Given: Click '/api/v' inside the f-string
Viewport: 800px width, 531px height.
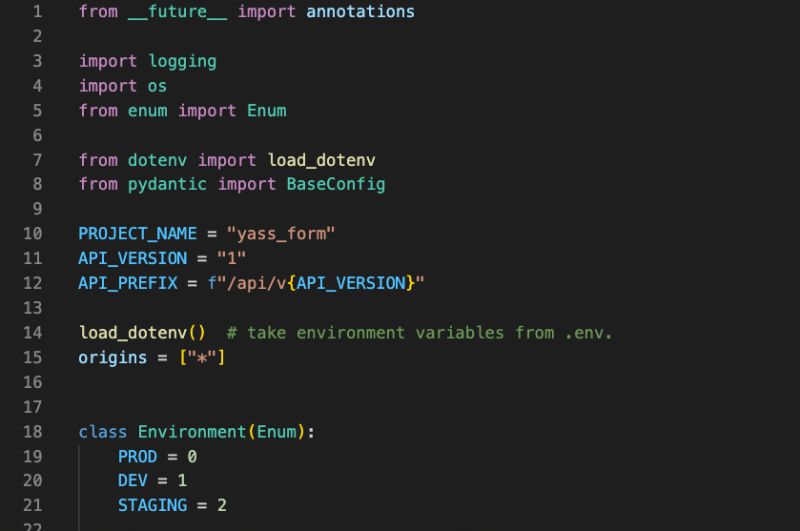Looking at the screenshot, I should tap(257, 283).
